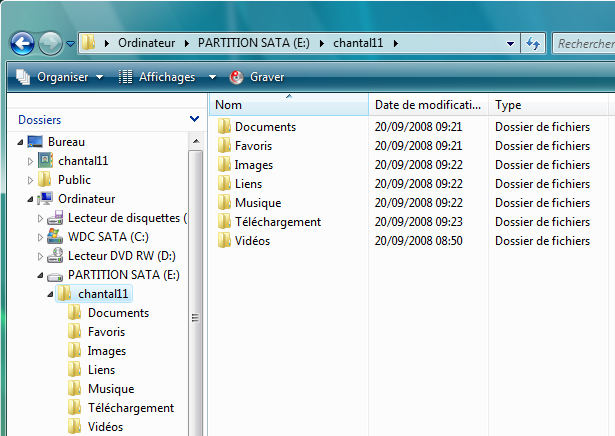Sort by the Nom column header
The width and height of the screenshot is (615, 436).
point(289,105)
